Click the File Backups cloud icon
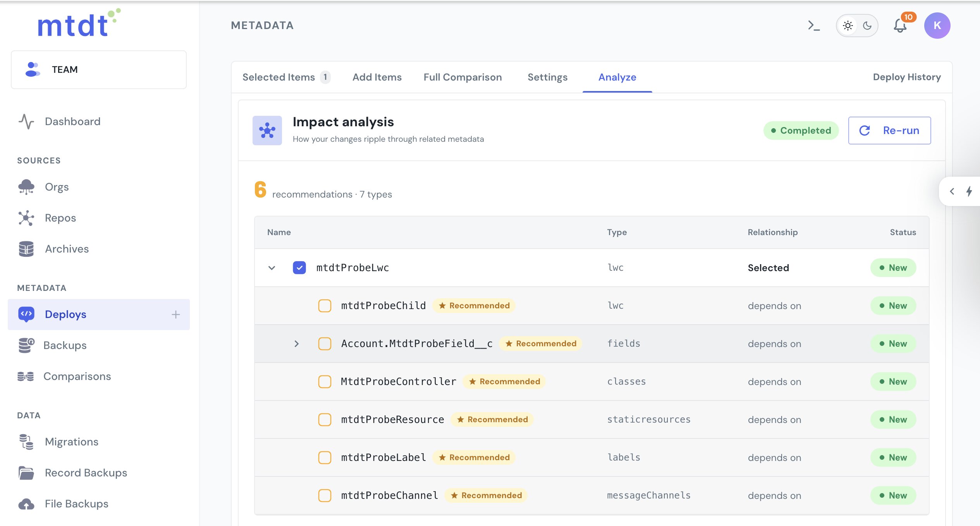The width and height of the screenshot is (980, 526). point(26,504)
